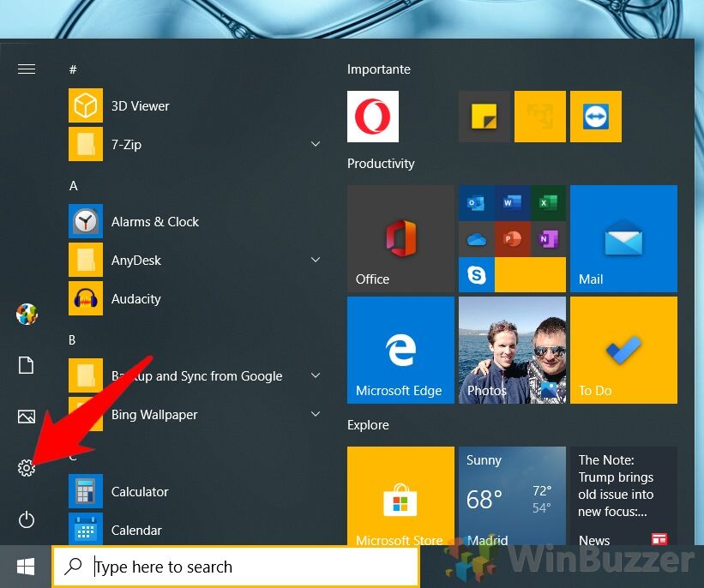This screenshot has width=704, height=588.
Task: Open the Office tile
Action: coord(400,239)
